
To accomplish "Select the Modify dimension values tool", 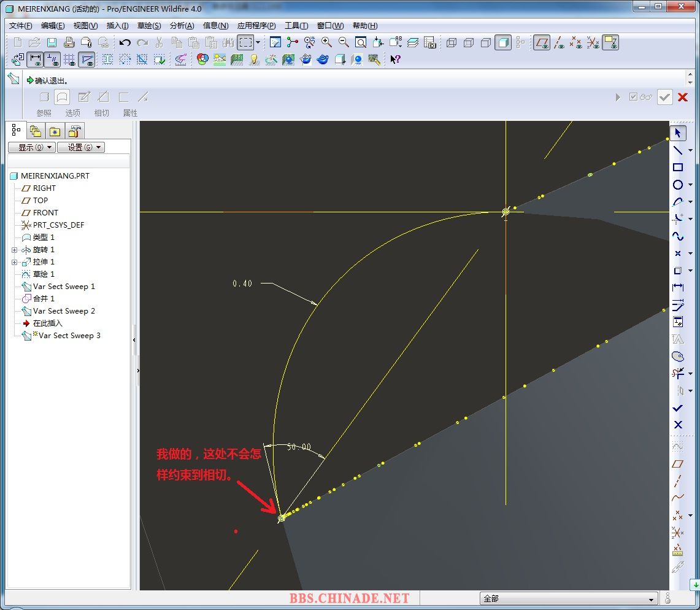I will [x=678, y=304].
